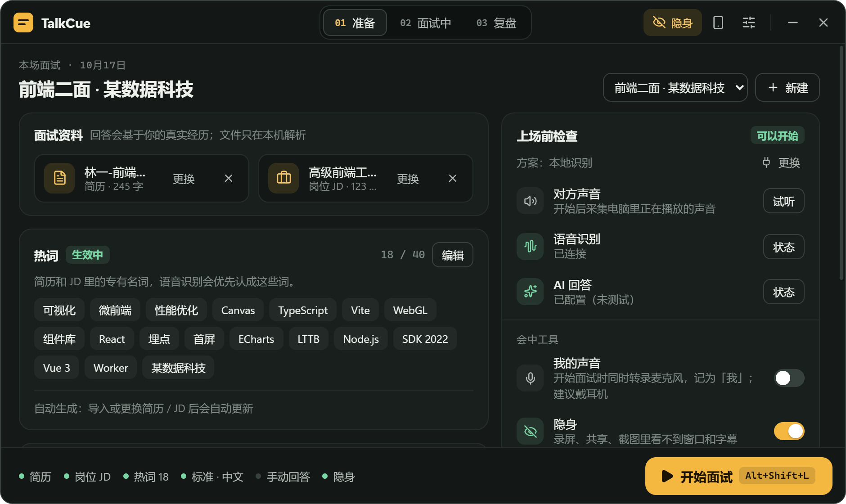846x504 pixels.
Task: Click 状态 button for 语音识别
Action: 783,247
